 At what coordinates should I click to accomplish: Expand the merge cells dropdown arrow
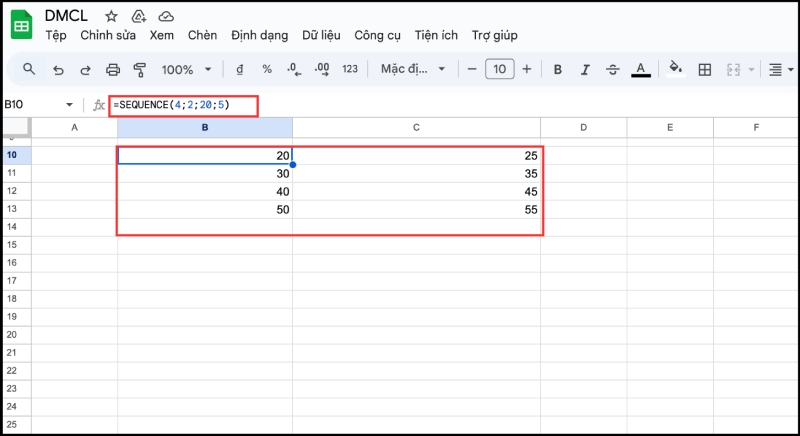[751, 69]
